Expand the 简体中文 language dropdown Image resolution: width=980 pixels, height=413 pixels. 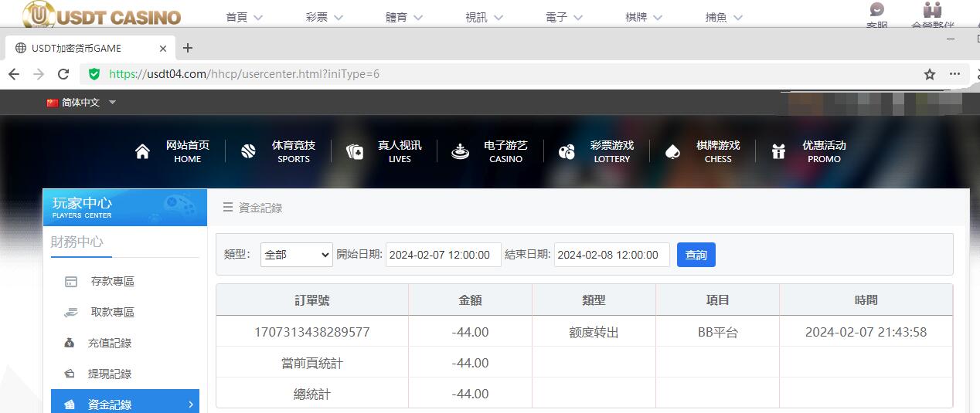[x=112, y=103]
